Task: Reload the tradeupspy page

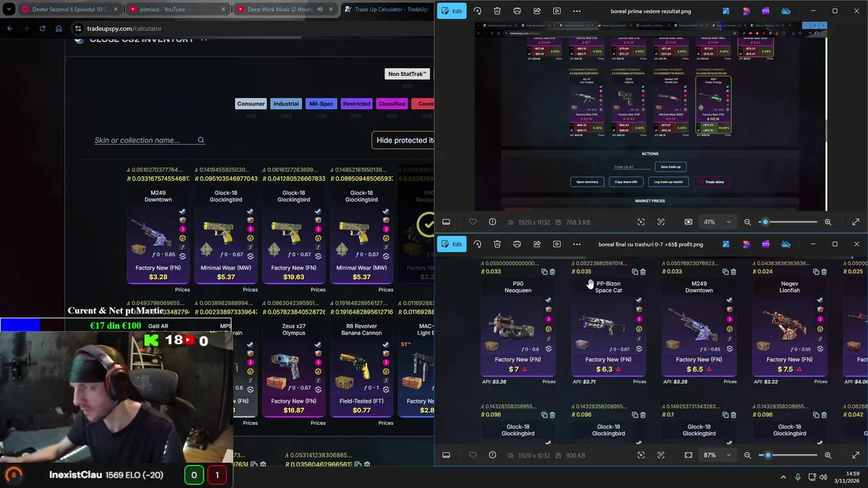Action: 42,28
